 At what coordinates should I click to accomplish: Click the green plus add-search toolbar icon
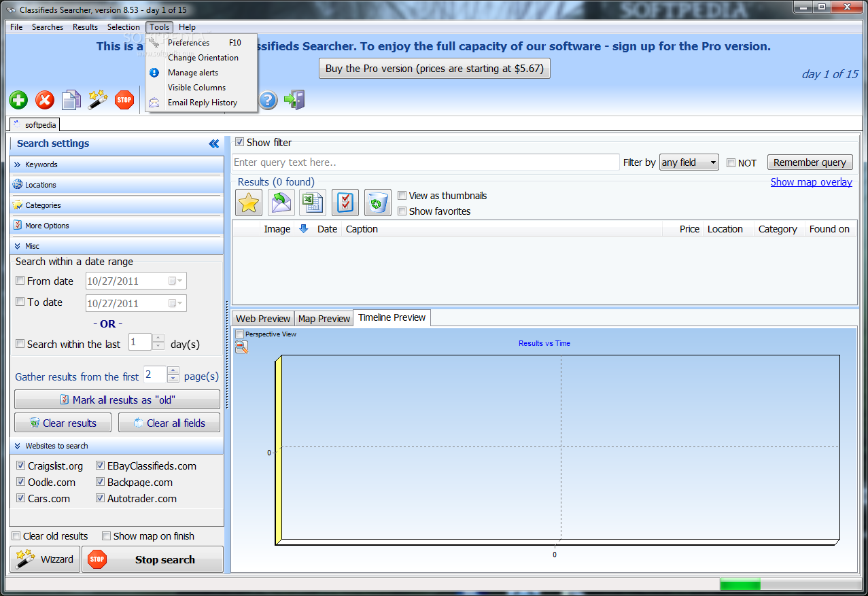[x=18, y=101]
